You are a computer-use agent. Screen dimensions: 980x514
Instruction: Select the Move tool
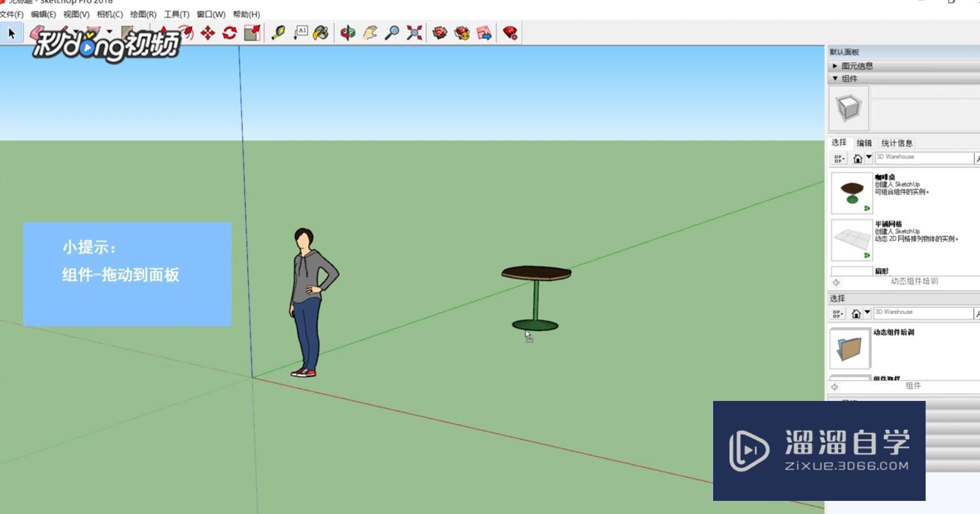[207, 33]
